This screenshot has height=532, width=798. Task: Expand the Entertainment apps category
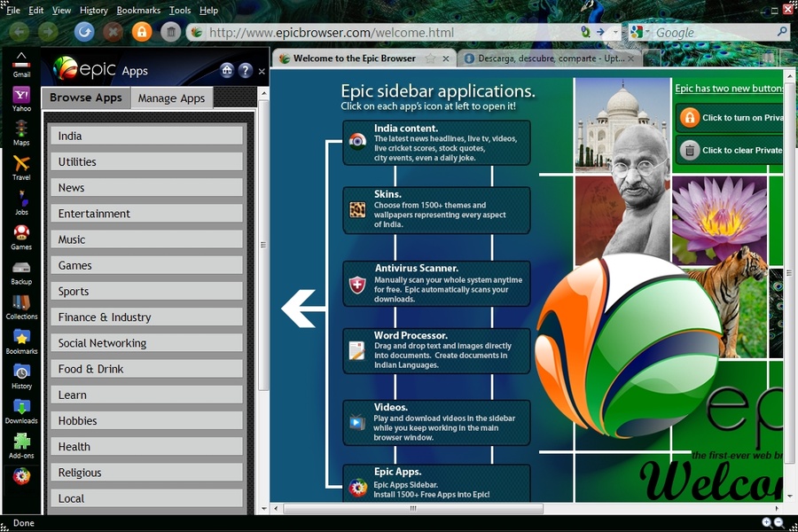tap(146, 213)
